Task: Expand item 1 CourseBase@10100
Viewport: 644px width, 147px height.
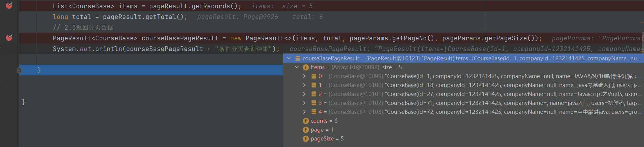Action: pos(304,85)
